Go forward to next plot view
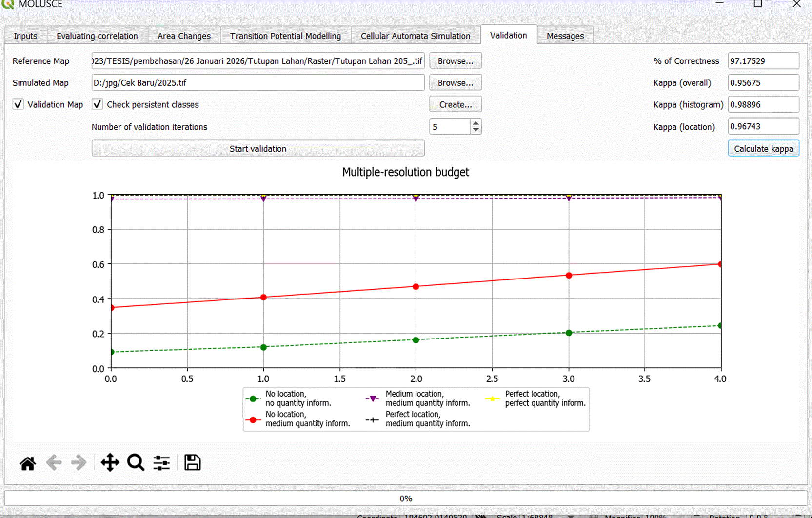Image resolution: width=812 pixels, height=518 pixels. pos(79,462)
